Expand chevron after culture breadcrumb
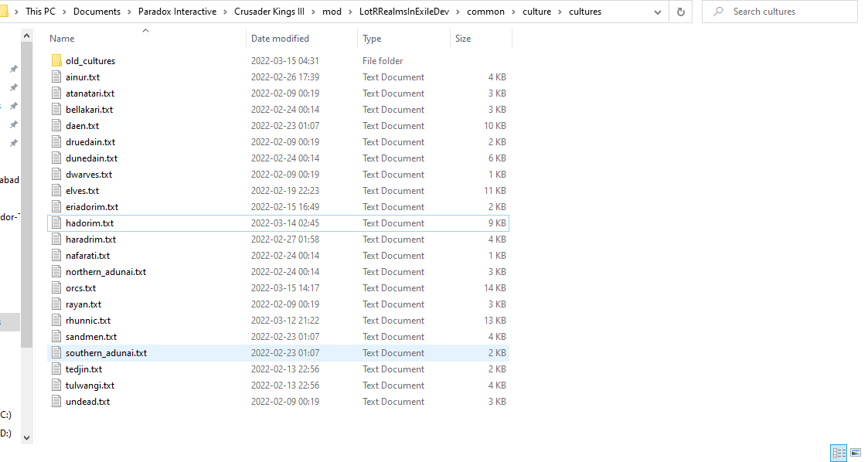Image resolution: width=868 pixels, height=462 pixels. (x=560, y=12)
